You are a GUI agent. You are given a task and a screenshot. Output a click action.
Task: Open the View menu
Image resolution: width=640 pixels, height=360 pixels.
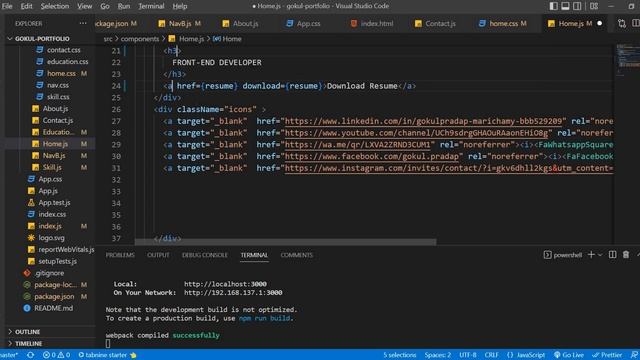coord(84,6)
